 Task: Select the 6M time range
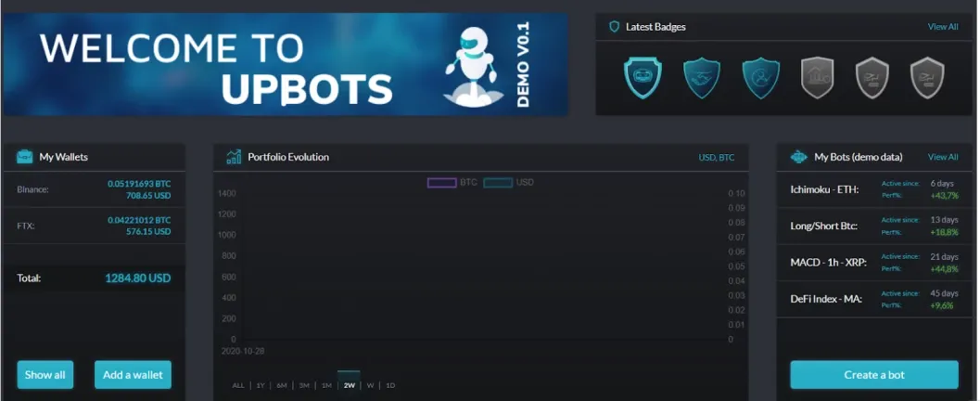[x=282, y=385]
